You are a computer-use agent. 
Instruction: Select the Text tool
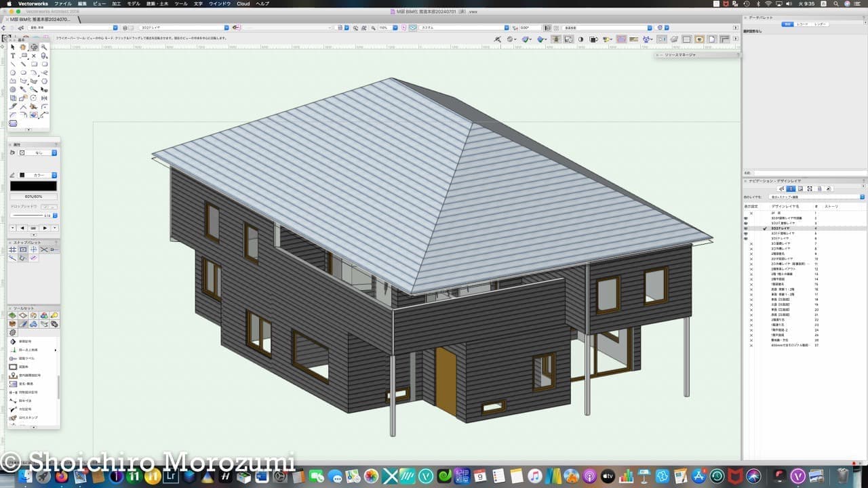13,56
